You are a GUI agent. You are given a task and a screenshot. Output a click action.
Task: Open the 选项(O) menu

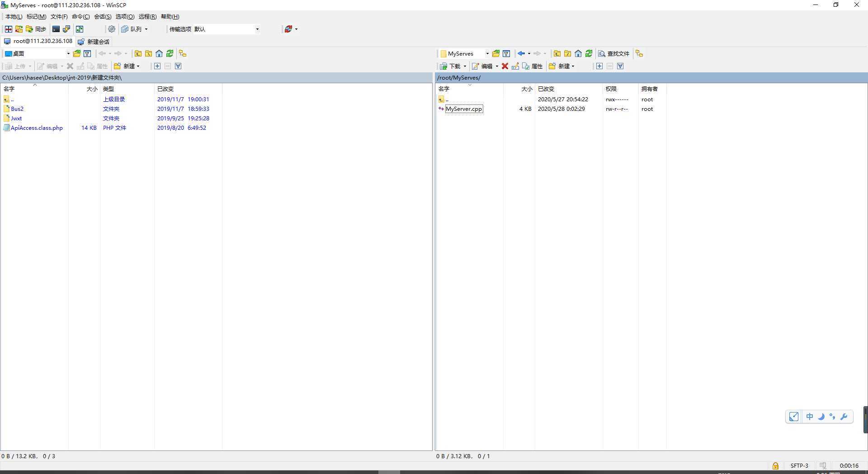125,17
